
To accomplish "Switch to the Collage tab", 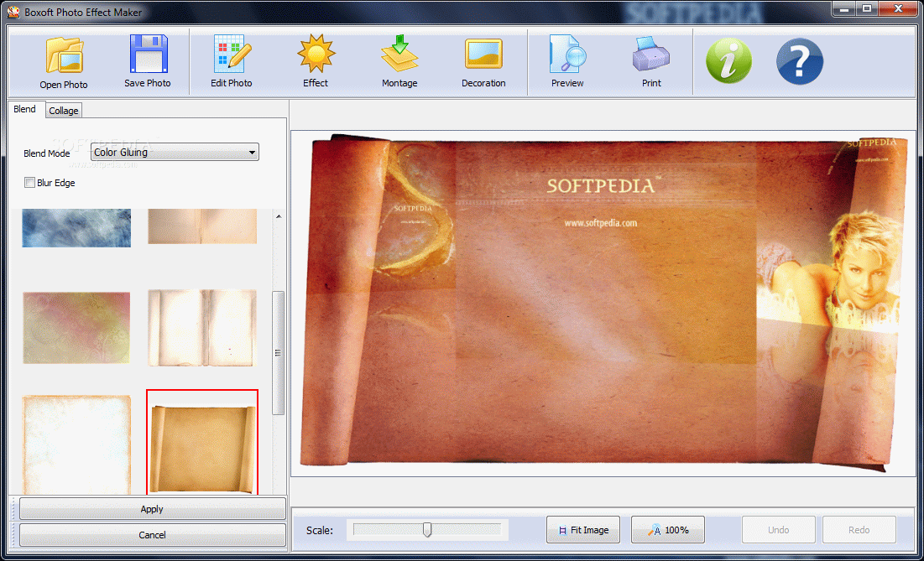I will (x=64, y=111).
